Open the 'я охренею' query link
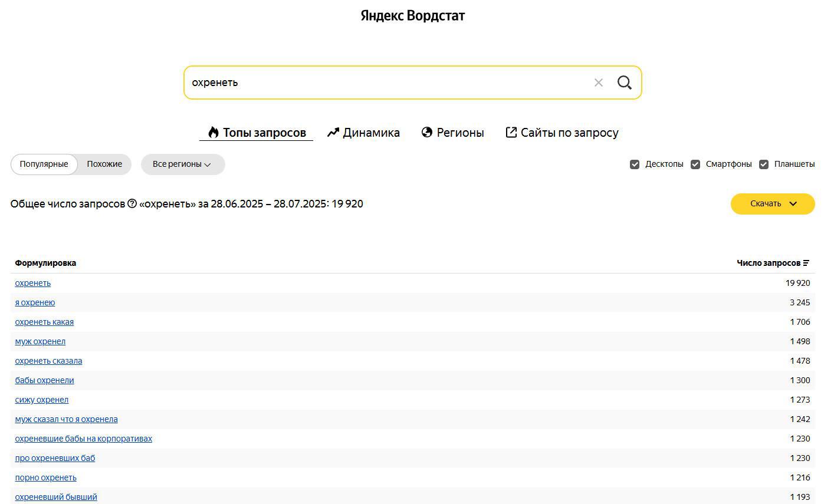This screenshot has height=504, width=834. pos(35,302)
